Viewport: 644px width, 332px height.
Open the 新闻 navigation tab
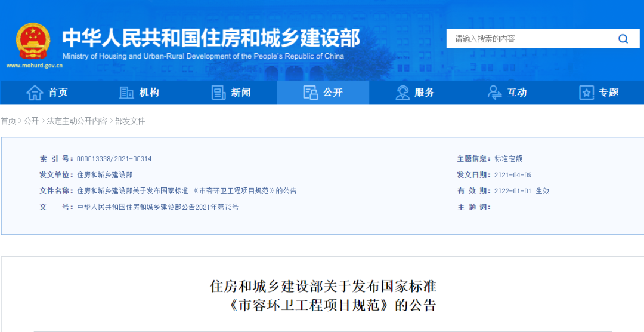[230, 93]
